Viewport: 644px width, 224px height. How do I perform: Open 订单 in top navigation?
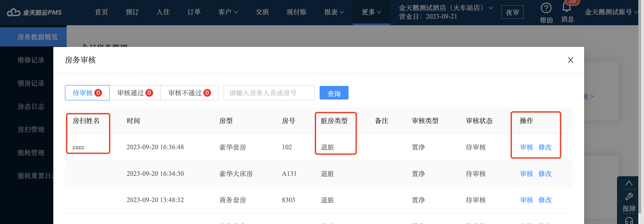point(194,12)
